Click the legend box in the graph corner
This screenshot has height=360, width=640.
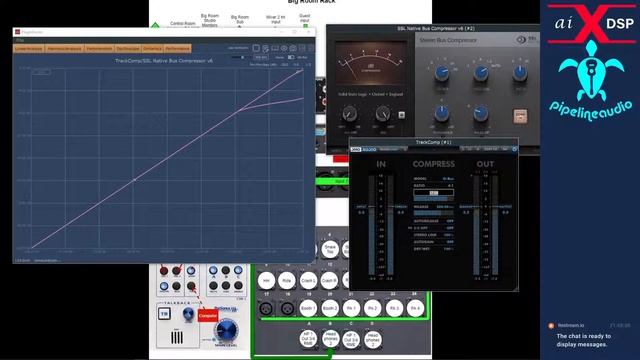pyautogui.click(x=41, y=72)
